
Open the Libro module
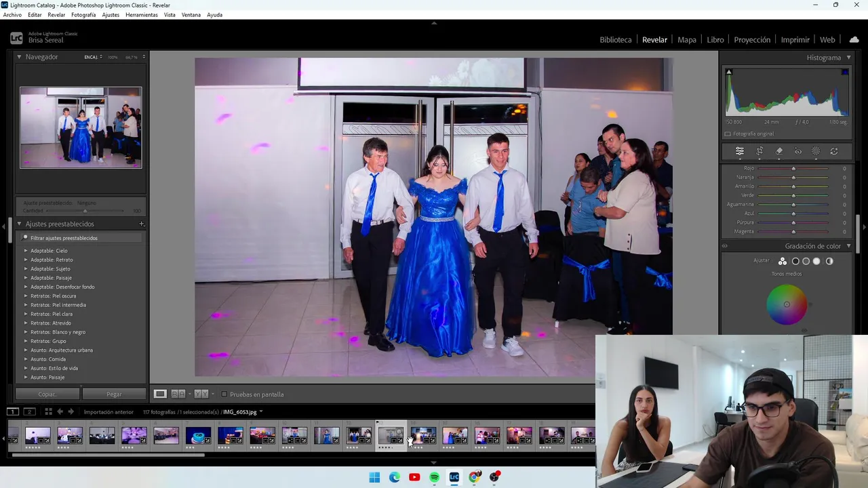(715, 40)
